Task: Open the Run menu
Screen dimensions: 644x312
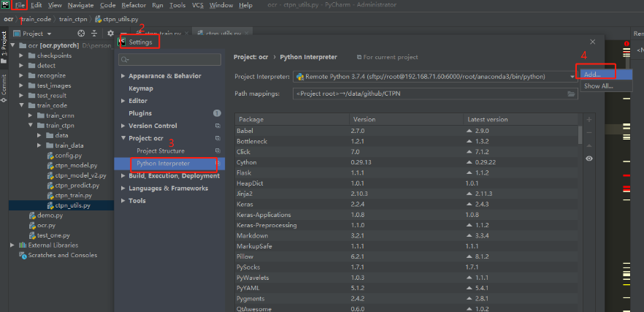Action: [157, 5]
